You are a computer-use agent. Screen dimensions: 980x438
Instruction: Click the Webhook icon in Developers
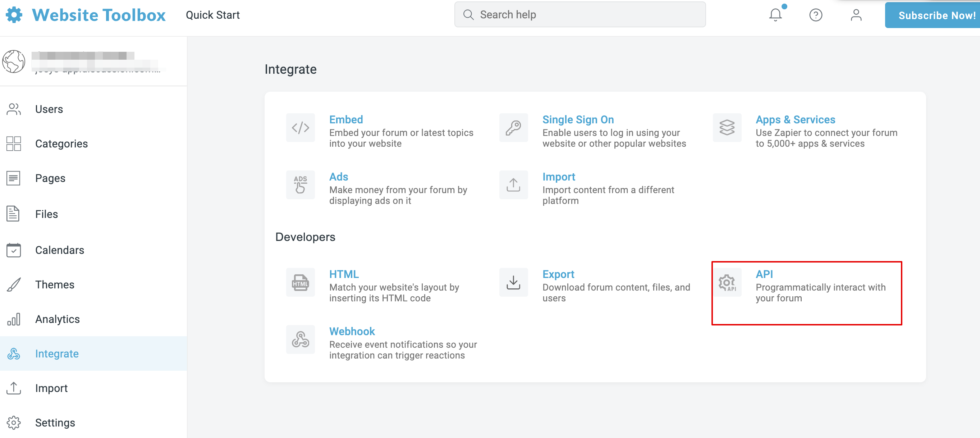300,339
